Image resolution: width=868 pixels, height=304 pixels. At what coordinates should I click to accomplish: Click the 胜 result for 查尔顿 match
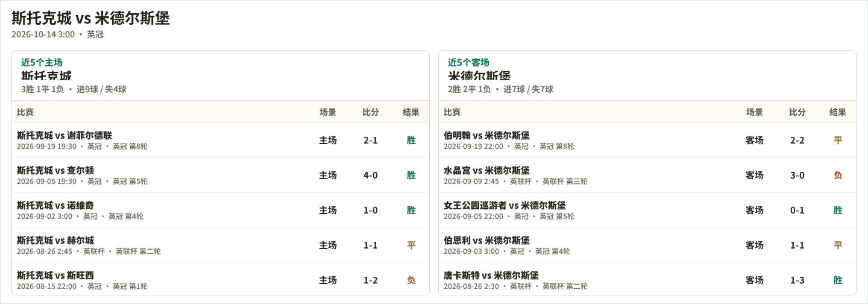pyautogui.click(x=411, y=176)
